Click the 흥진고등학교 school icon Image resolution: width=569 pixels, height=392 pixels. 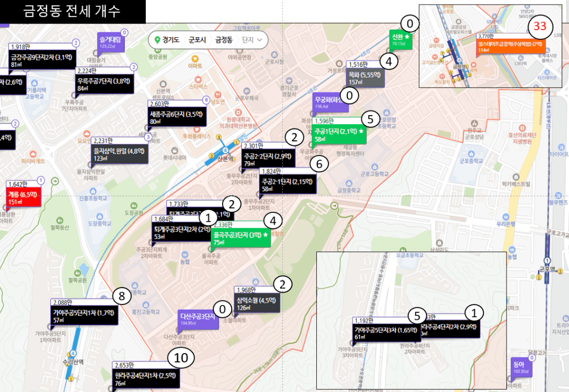pos(145,304)
